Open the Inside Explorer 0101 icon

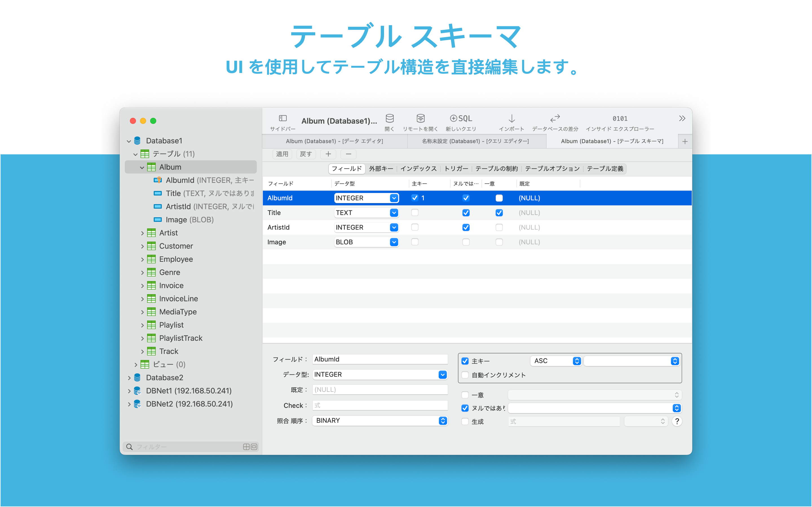point(619,118)
